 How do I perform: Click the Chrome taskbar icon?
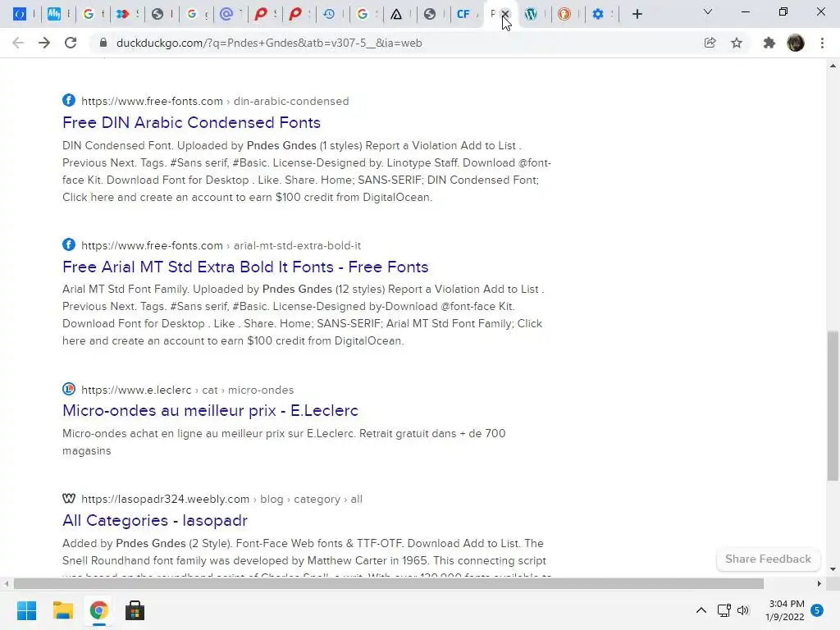pos(98,610)
